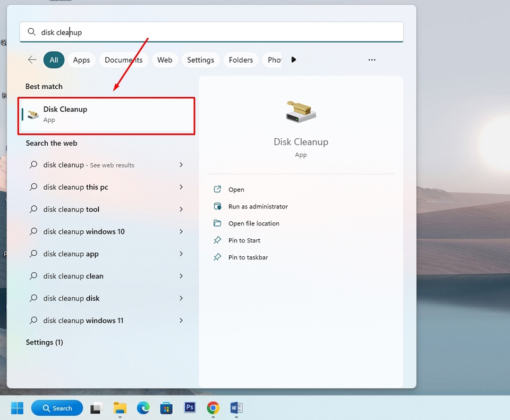Choose Run as administrator
This screenshot has width=510, height=420.
(x=258, y=206)
